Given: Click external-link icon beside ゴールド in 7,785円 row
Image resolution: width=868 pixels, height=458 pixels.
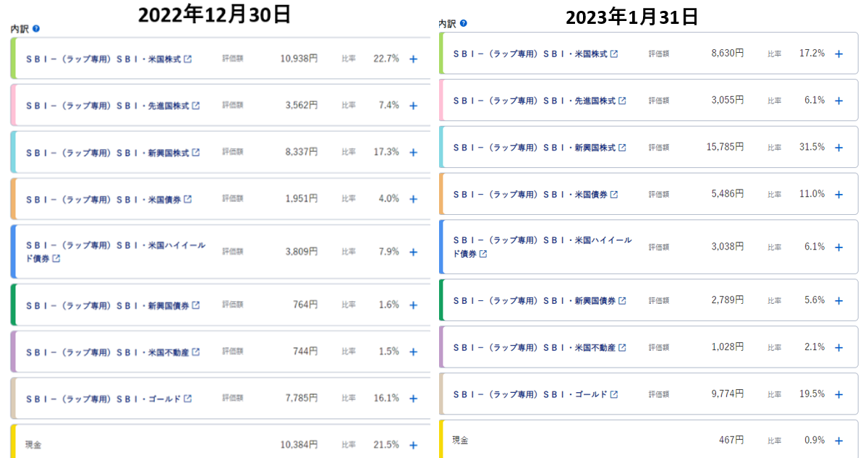Looking at the screenshot, I should [x=188, y=399].
